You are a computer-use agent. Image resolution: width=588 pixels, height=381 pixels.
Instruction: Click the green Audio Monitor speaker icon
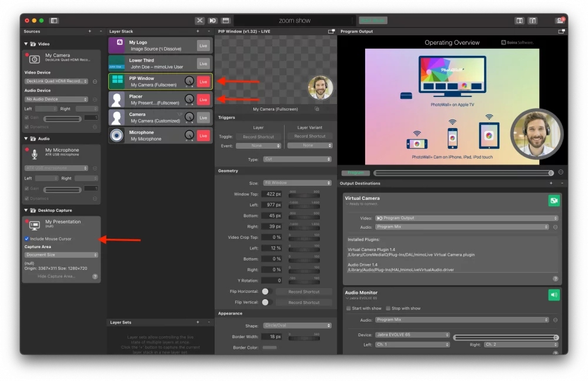554,295
